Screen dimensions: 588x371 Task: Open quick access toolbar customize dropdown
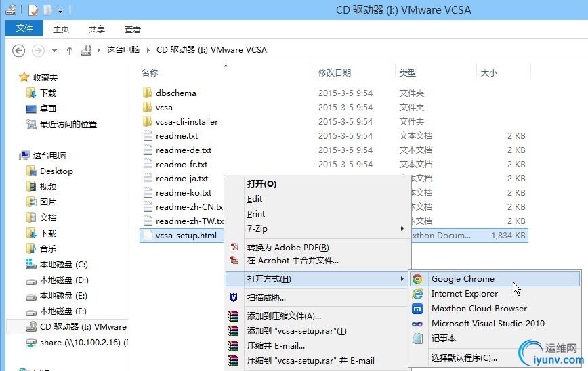coord(60,10)
